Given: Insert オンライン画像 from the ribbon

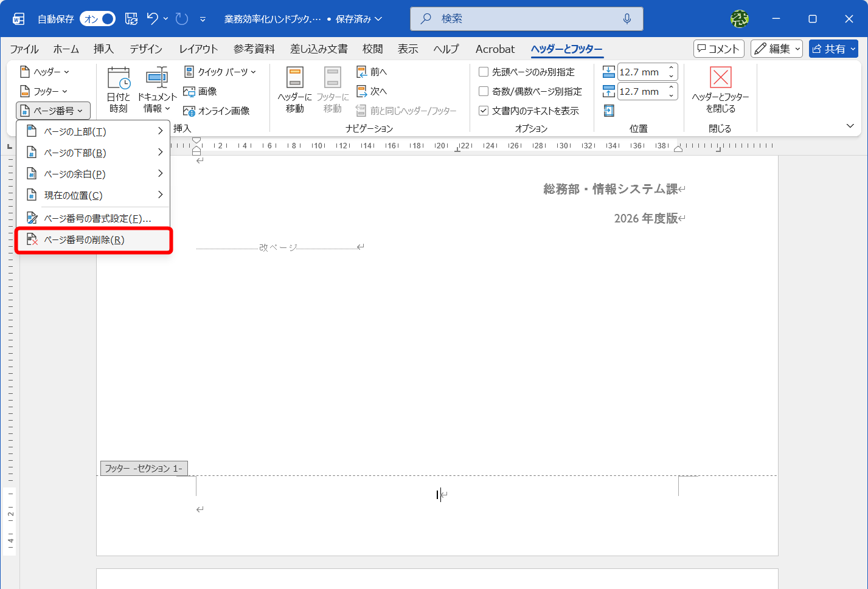Looking at the screenshot, I should (217, 111).
